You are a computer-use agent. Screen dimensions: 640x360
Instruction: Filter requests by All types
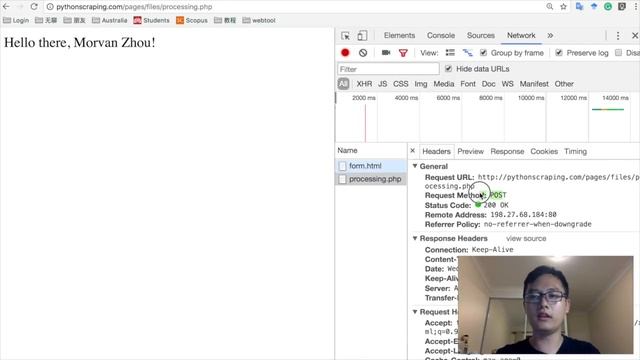[343, 84]
